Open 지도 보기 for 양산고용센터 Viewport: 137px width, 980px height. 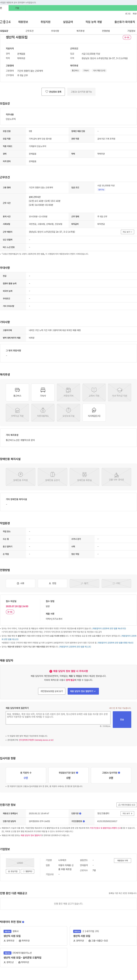click(x=127, y=813)
